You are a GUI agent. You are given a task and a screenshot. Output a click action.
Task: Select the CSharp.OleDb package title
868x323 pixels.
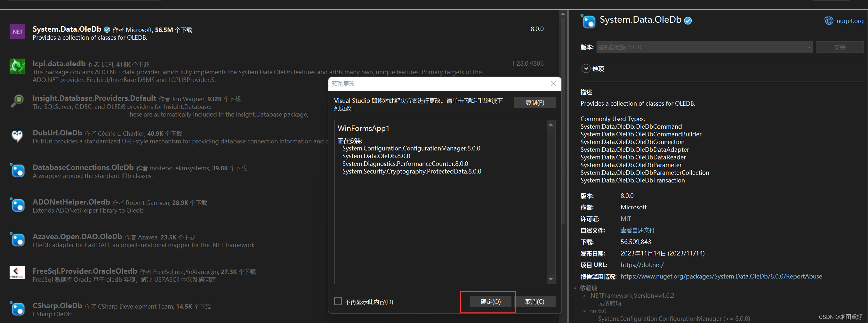pos(57,305)
